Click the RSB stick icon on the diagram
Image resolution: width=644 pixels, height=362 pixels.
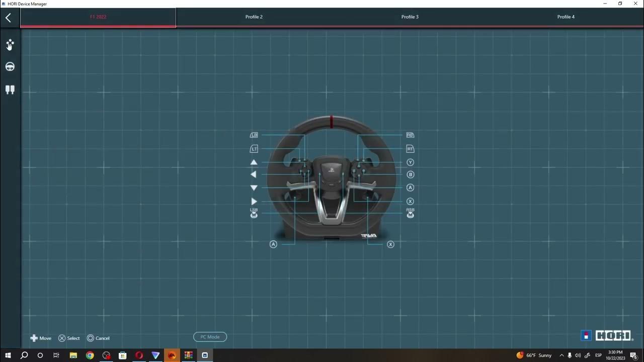click(410, 214)
